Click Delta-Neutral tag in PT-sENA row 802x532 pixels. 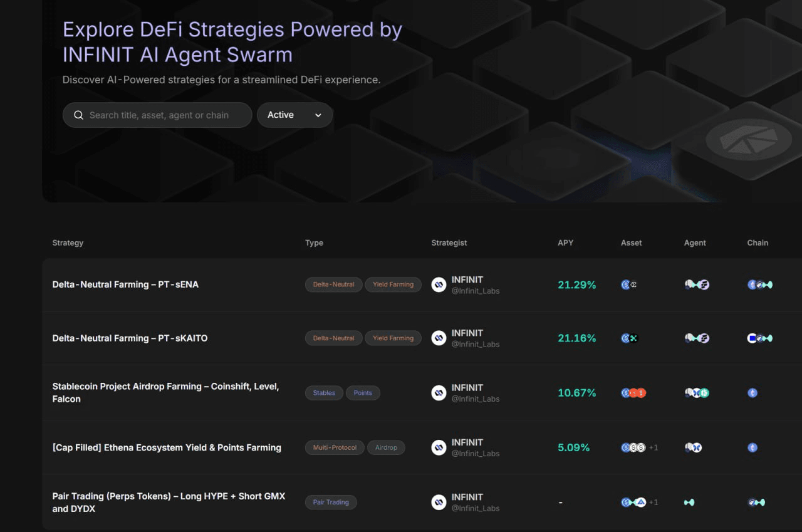pos(333,284)
